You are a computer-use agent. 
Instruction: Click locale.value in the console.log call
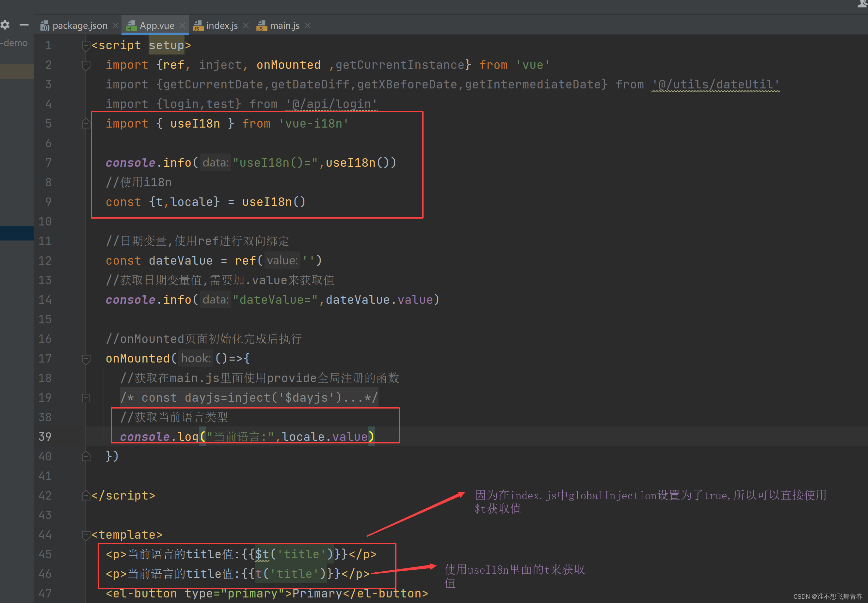click(325, 437)
